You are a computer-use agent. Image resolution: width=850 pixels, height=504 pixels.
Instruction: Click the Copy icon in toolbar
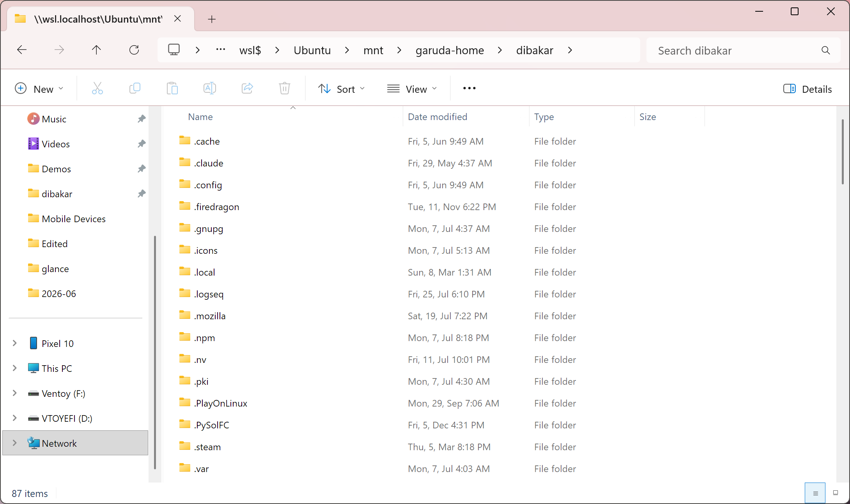coord(135,88)
